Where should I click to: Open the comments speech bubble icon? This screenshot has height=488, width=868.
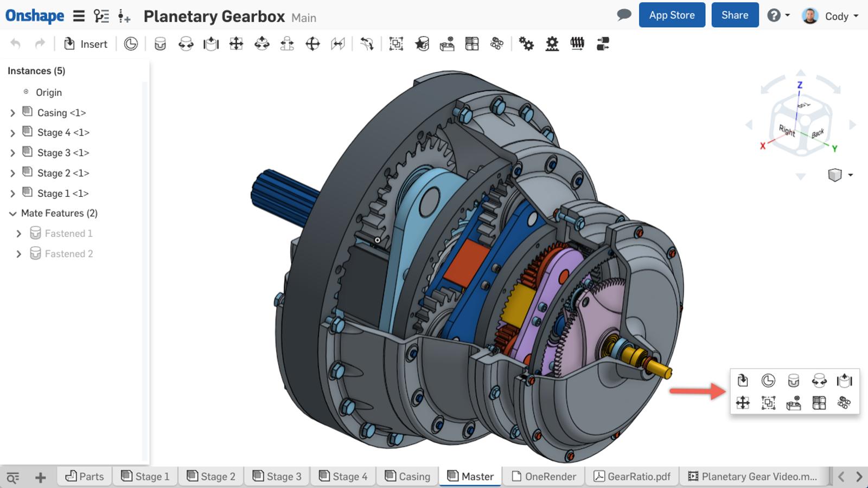coord(624,15)
